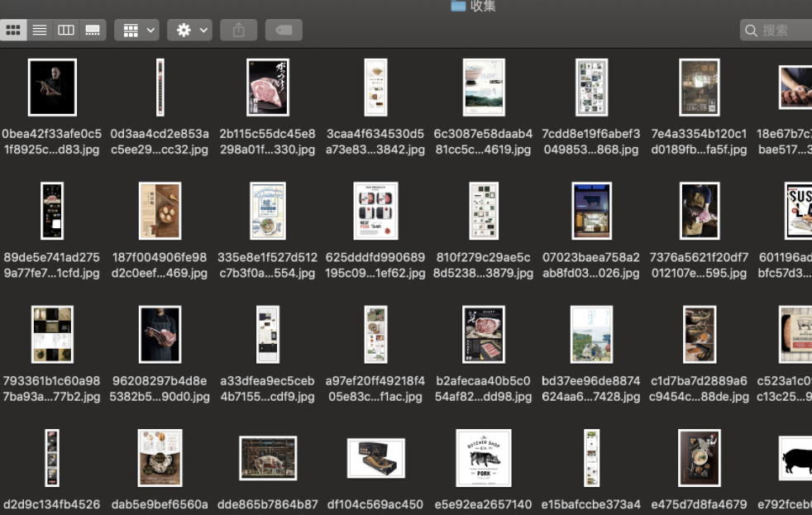
Task: Select thumbnail of 18e67b7c image
Action: pyautogui.click(x=795, y=87)
